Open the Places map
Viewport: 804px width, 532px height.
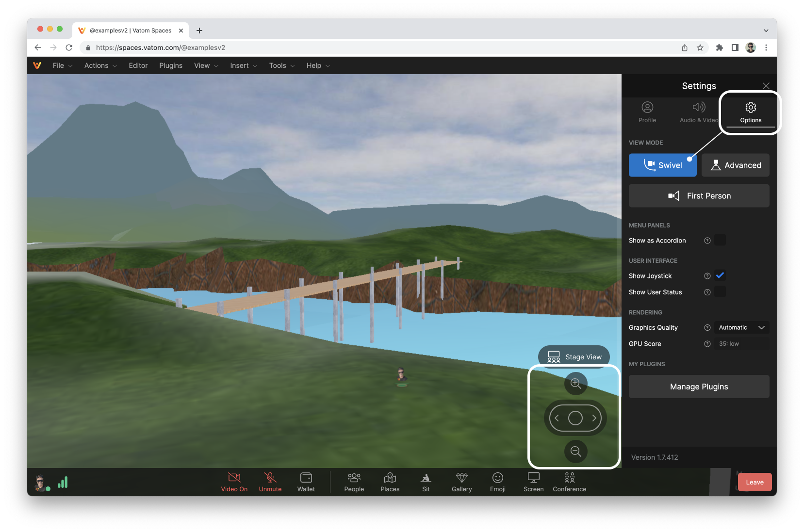(390, 482)
